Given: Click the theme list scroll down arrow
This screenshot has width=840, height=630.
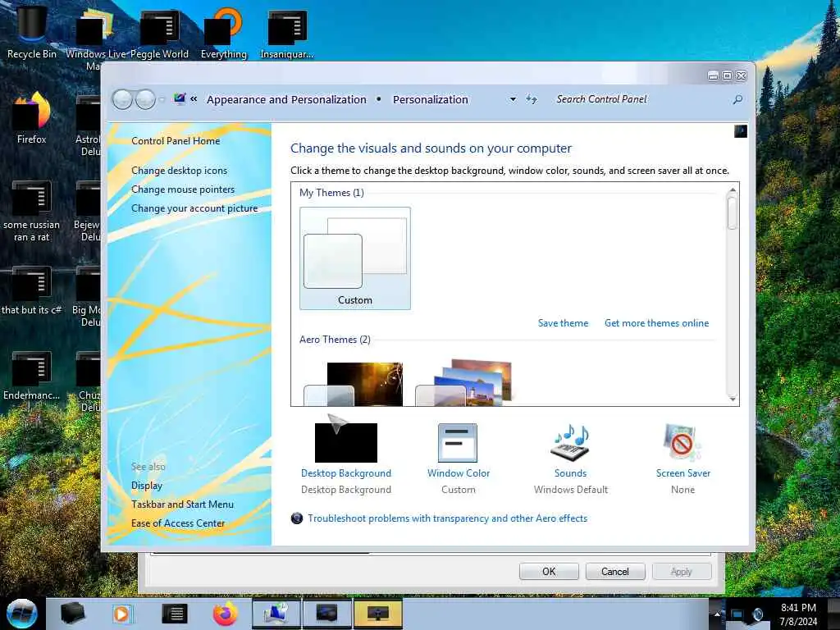Looking at the screenshot, I should tap(733, 399).
